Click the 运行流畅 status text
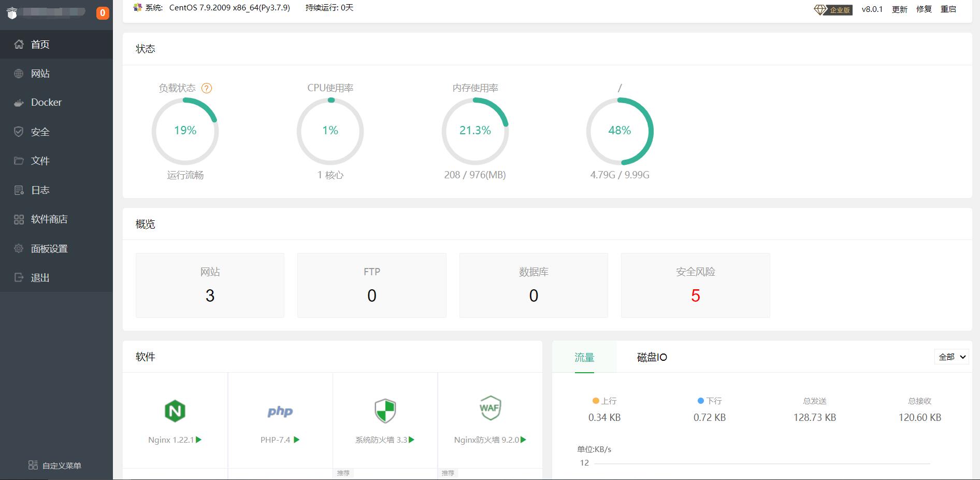 click(185, 175)
